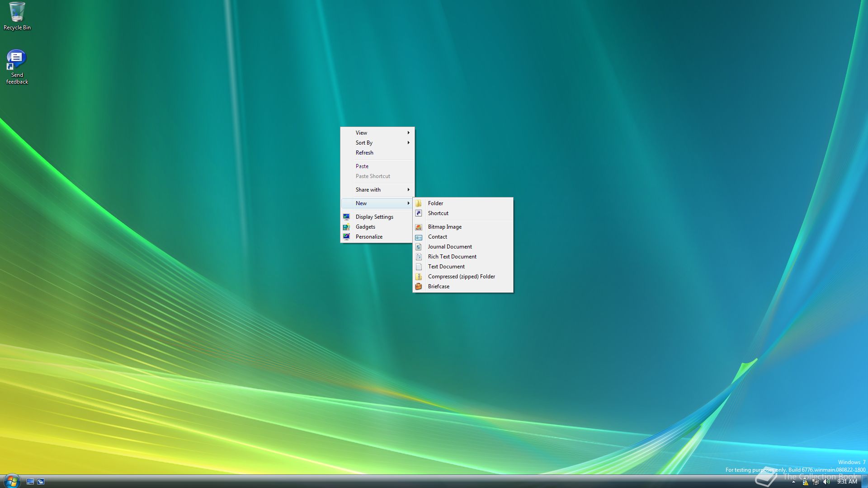This screenshot has width=868, height=488.
Task: Choose the Bitmap Image icon
Action: click(x=419, y=227)
